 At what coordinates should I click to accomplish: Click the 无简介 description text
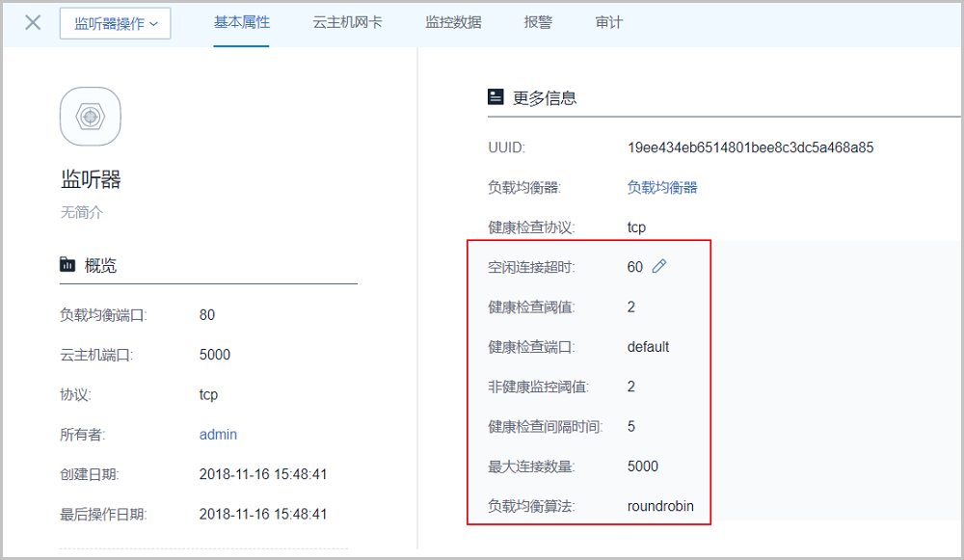(81, 212)
